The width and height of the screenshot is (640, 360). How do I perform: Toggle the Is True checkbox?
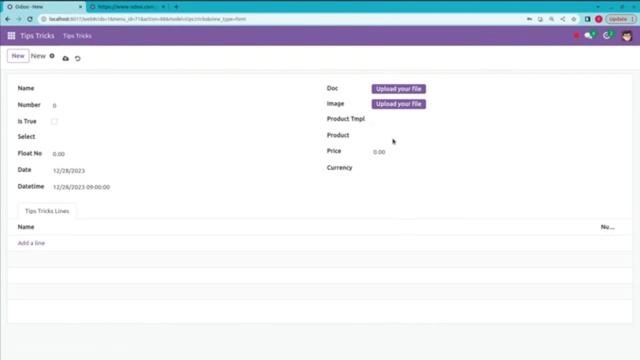click(x=54, y=122)
